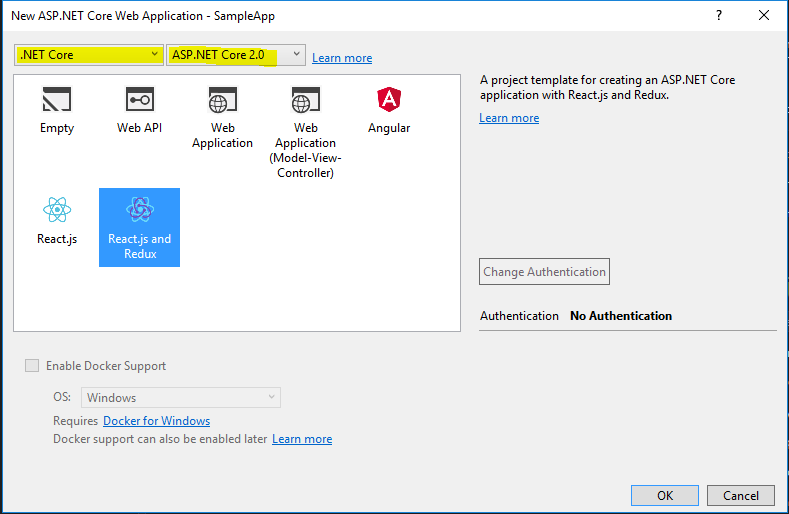Click Learn more about Docker support
The image size is (789, 514).
(x=302, y=439)
